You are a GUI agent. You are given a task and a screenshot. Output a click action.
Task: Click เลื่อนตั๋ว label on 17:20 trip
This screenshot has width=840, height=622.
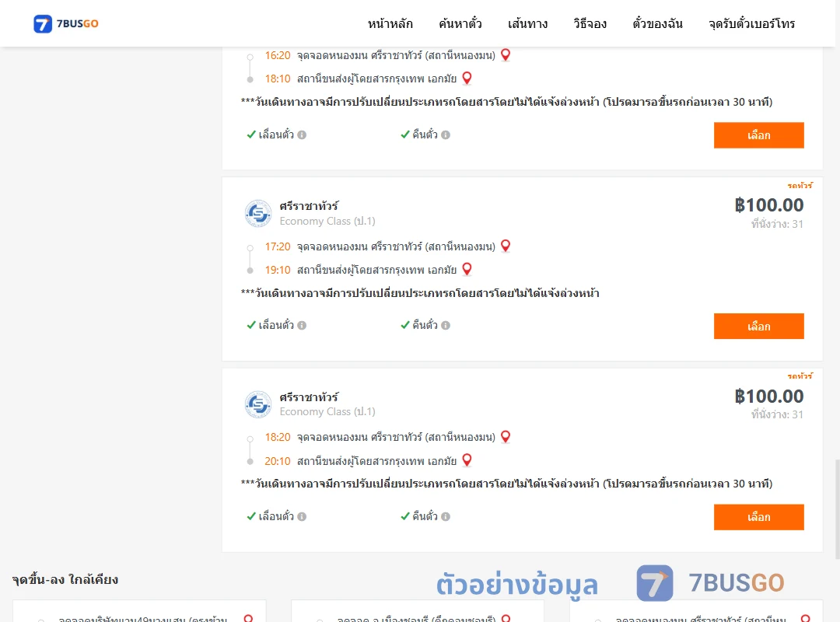point(276,325)
